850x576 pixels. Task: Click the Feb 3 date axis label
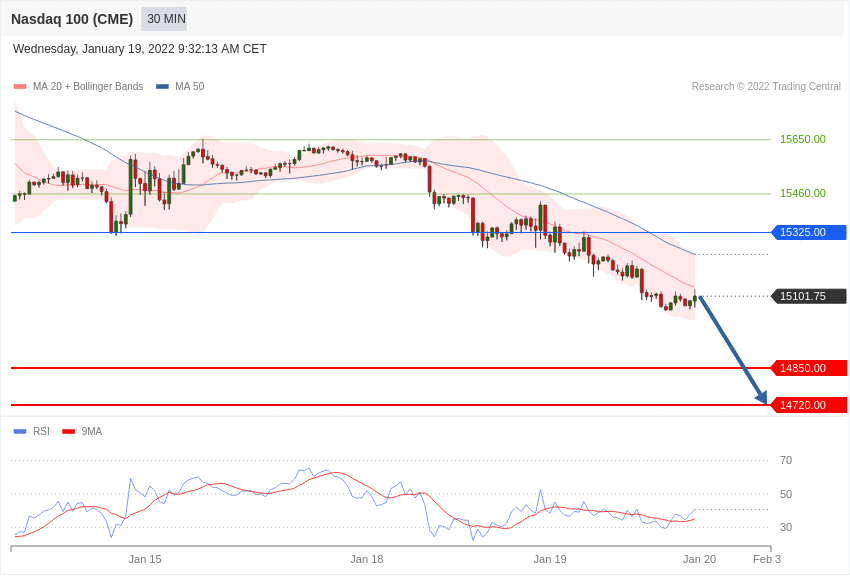click(x=767, y=560)
